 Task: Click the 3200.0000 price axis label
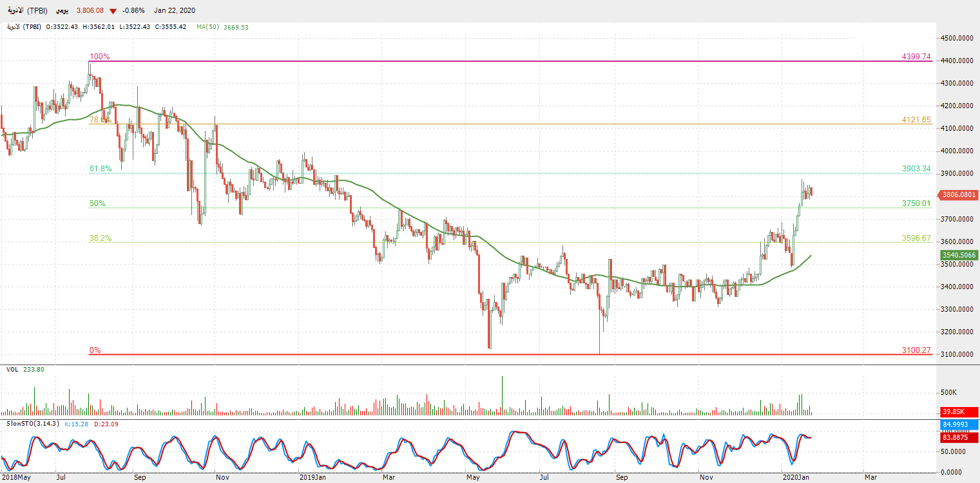(x=958, y=332)
